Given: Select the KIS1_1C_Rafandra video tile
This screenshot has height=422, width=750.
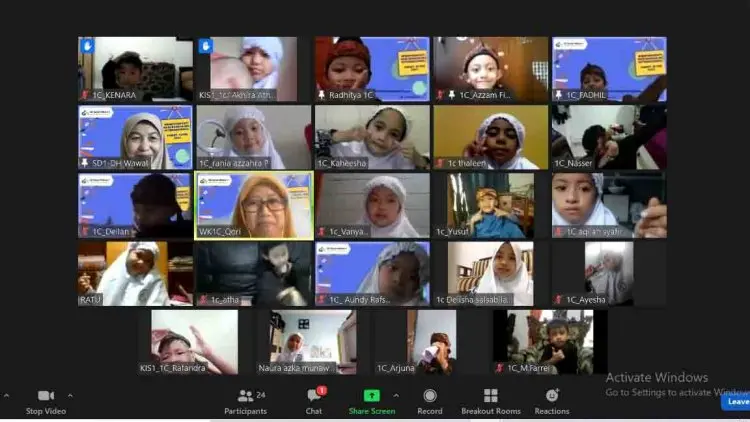Looking at the screenshot, I should tap(194, 342).
